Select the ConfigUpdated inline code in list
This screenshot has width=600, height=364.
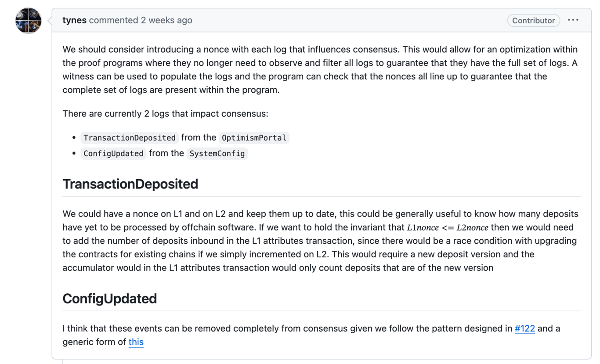(113, 154)
